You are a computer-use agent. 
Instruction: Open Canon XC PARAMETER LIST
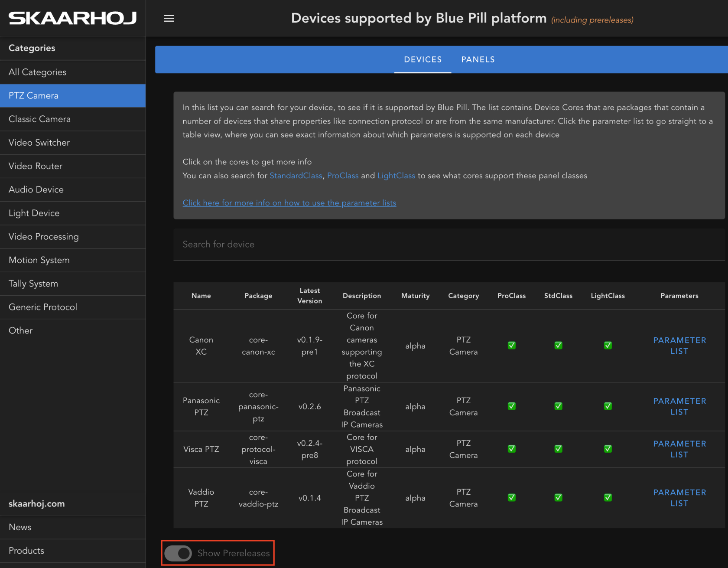pos(679,346)
